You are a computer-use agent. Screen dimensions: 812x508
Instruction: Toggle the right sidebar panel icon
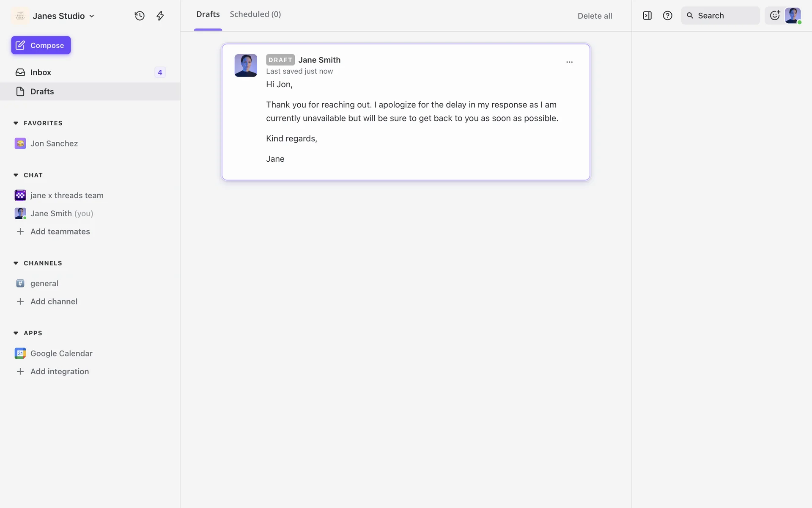tap(647, 16)
